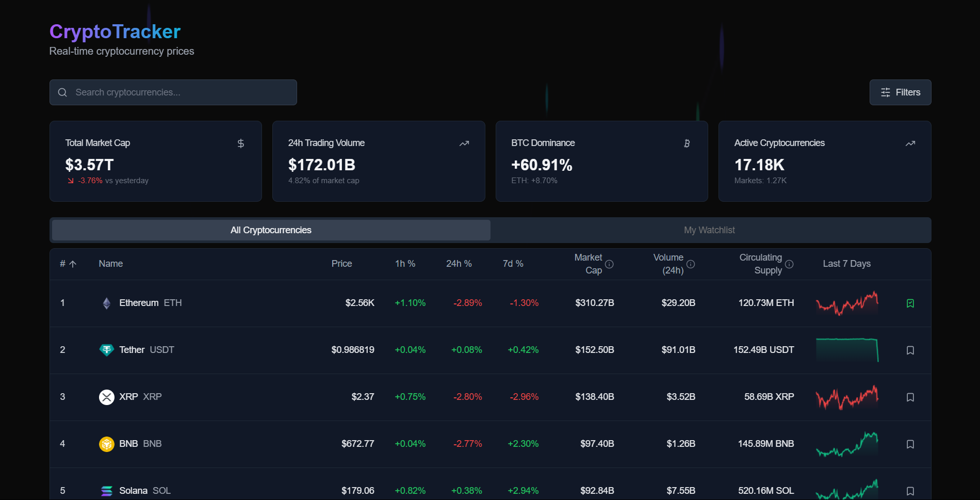This screenshot has height=500, width=980.
Task: Sort by Volume (24h) column header
Action: point(668,264)
